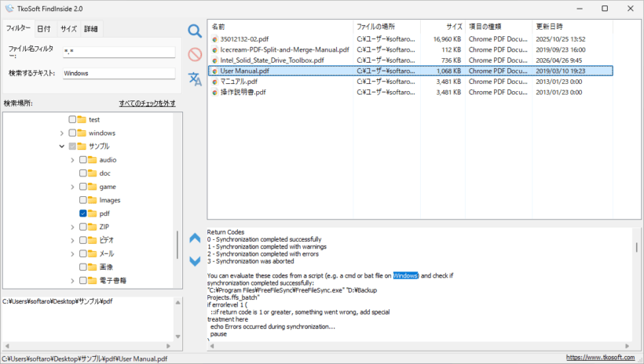Screen dimensions: 644x364
Task: Select the 35012132-02.pdf file icon
Action: pos(214,39)
